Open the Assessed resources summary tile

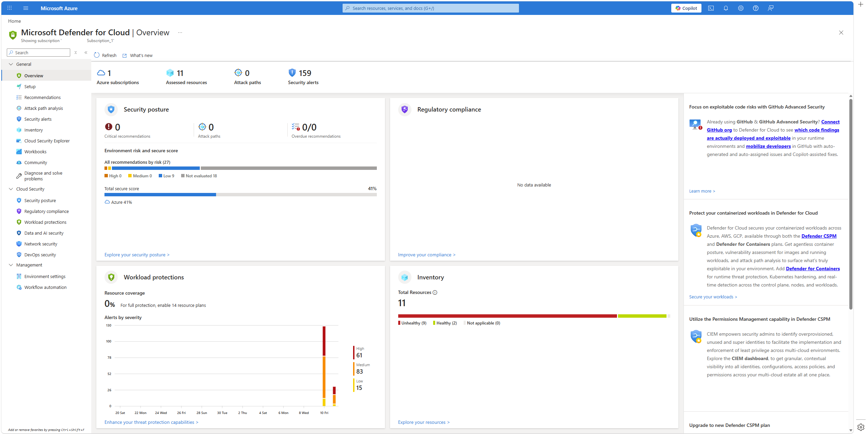pyautogui.click(x=186, y=77)
